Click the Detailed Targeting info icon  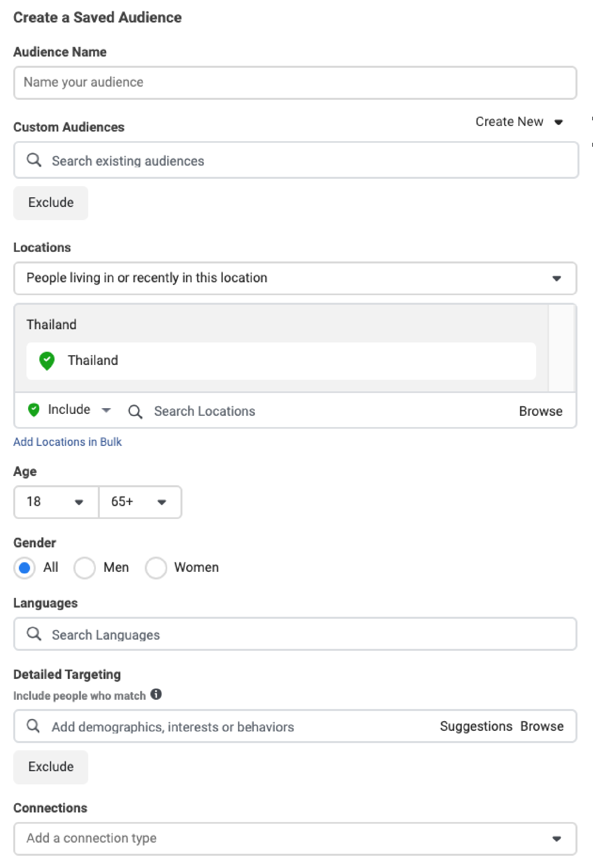156,694
